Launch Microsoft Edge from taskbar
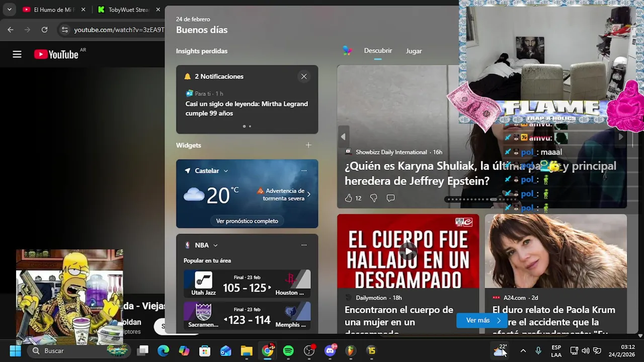Image resolution: width=644 pixels, height=362 pixels. (164, 350)
